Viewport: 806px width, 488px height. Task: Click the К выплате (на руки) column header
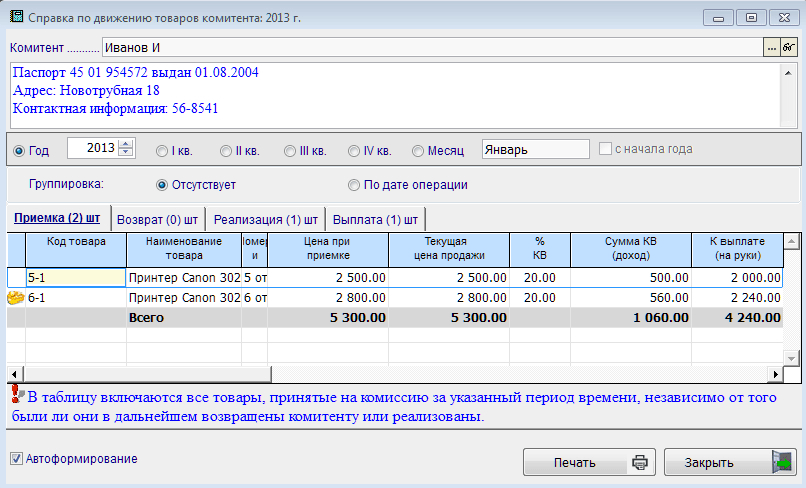coord(737,249)
